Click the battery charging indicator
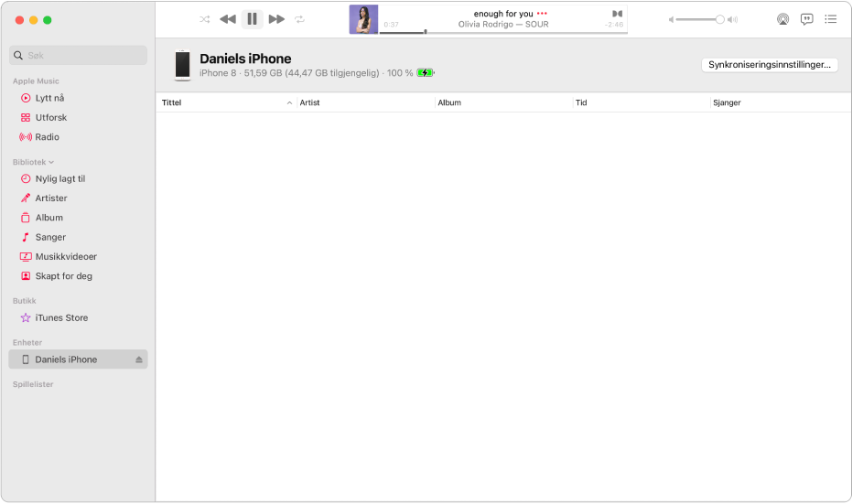The image size is (852, 504). point(426,73)
